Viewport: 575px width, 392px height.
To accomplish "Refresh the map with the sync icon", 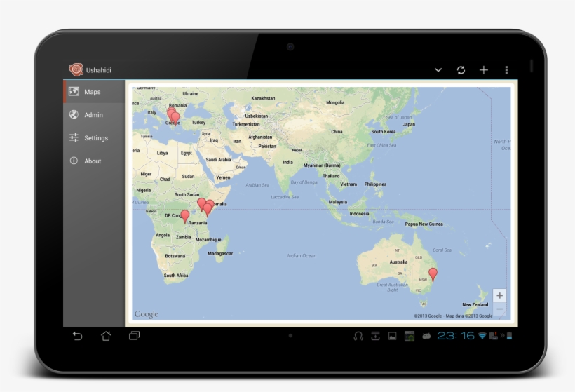I will 461,69.
